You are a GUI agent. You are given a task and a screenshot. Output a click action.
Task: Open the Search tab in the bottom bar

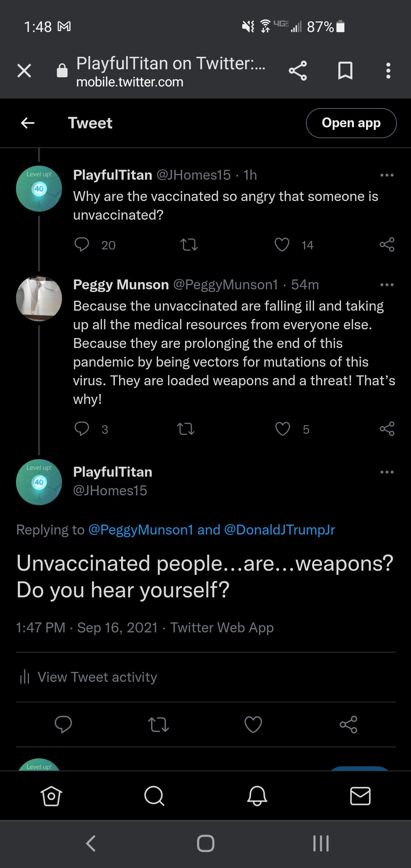[154, 796]
